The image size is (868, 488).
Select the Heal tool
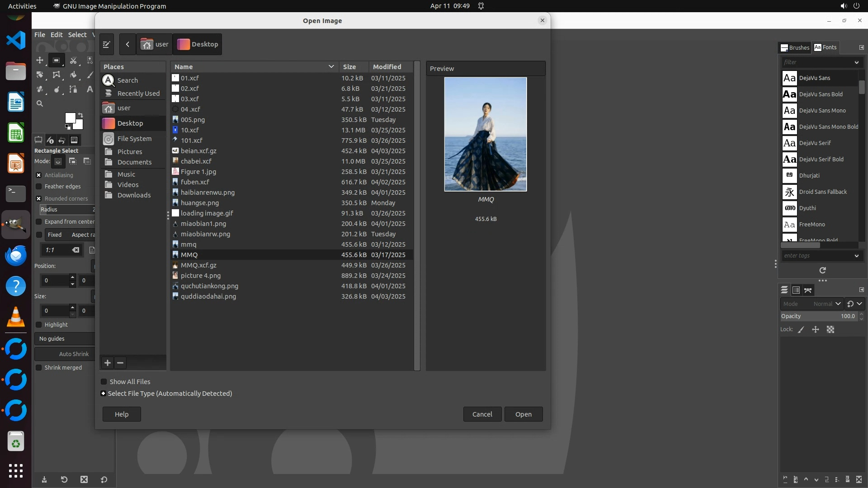pos(40,89)
